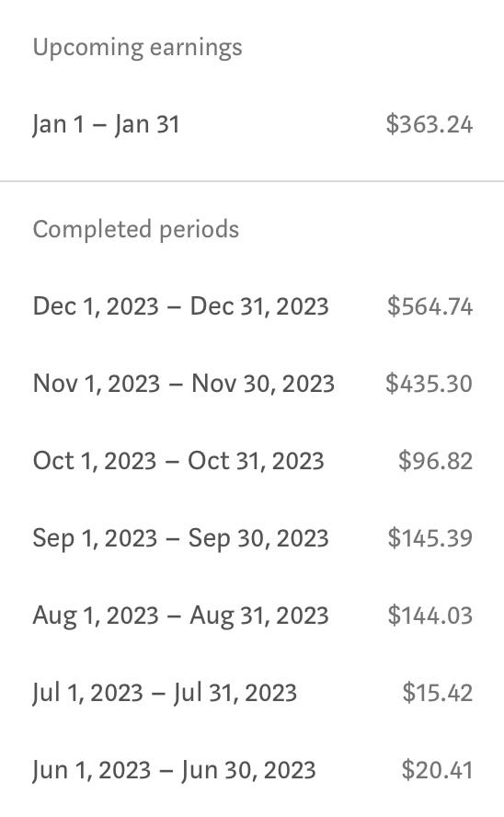Click the $96.82 October amount
The width and height of the screenshot is (504, 817).
[x=435, y=461]
